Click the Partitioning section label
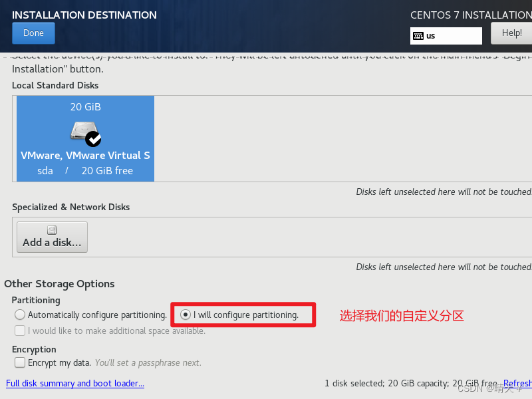Screen dimensions: 532x399 coord(36,301)
